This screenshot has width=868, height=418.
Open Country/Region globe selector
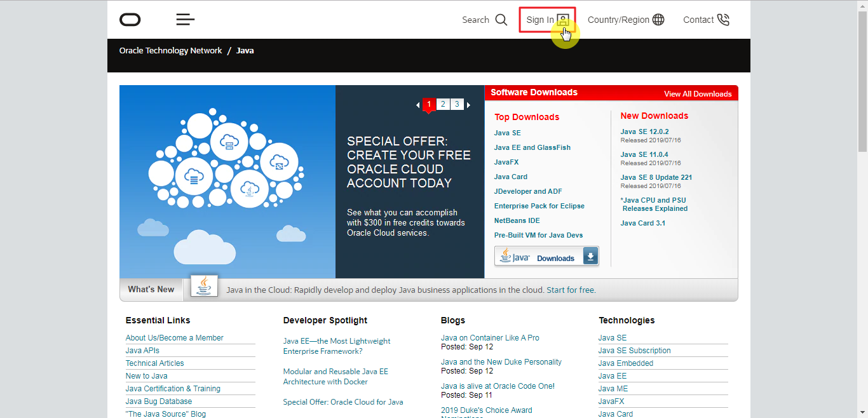pyautogui.click(x=658, y=20)
